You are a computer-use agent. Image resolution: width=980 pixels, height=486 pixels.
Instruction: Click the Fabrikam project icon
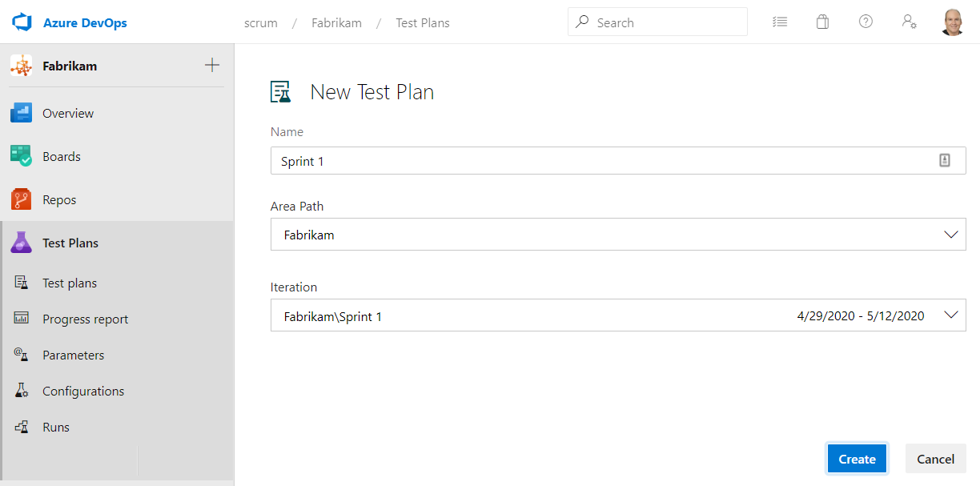[22, 66]
